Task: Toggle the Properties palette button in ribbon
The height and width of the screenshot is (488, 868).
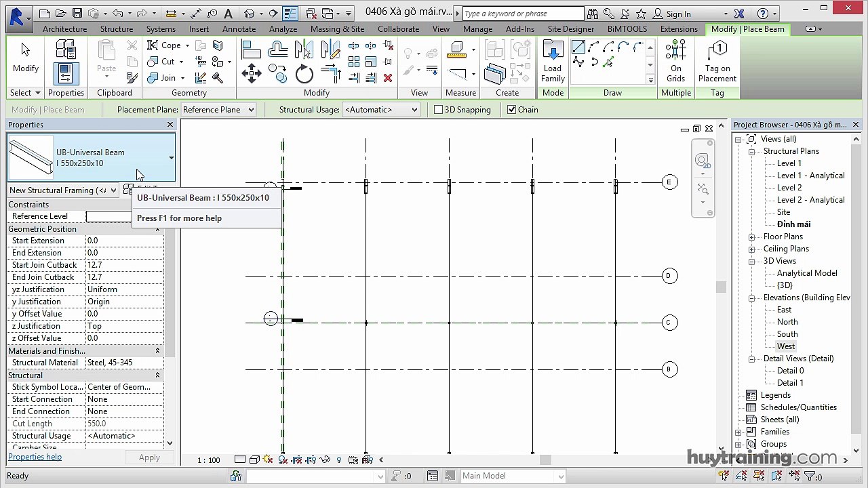Action: (x=66, y=73)
